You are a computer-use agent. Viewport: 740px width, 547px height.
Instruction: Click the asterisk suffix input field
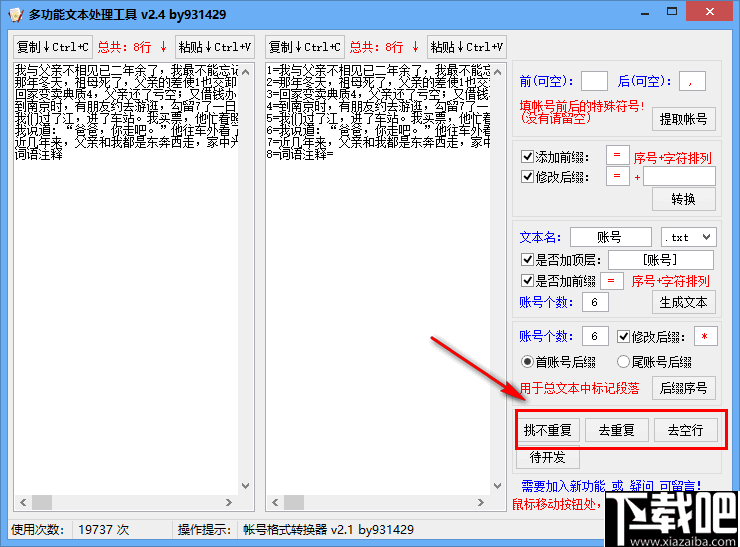click(x=706, y=336)
